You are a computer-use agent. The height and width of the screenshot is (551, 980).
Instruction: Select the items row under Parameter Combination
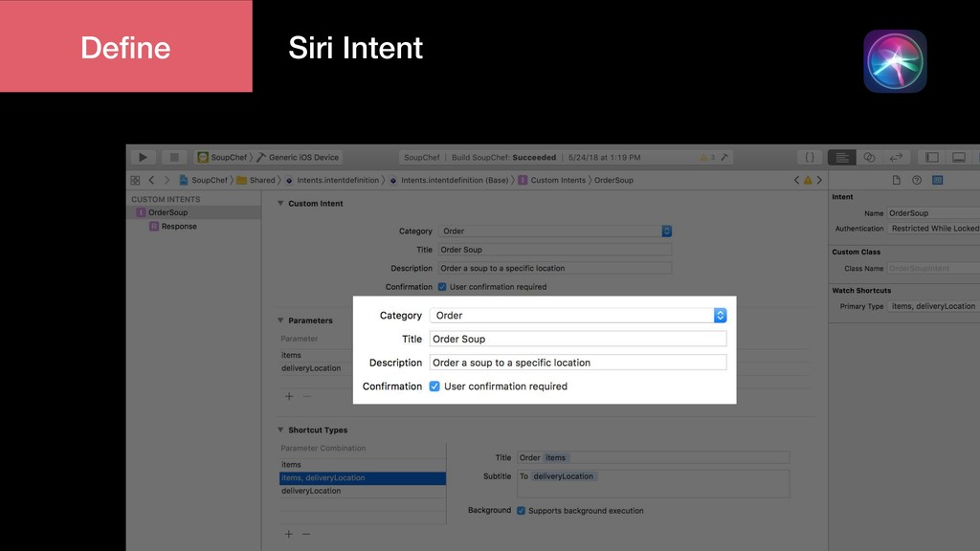(x=363, y=464)
